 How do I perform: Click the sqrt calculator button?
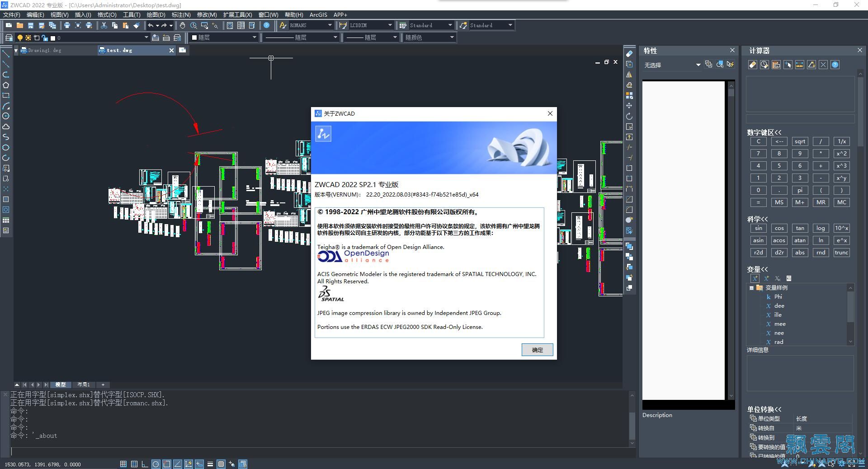[800, 141]
